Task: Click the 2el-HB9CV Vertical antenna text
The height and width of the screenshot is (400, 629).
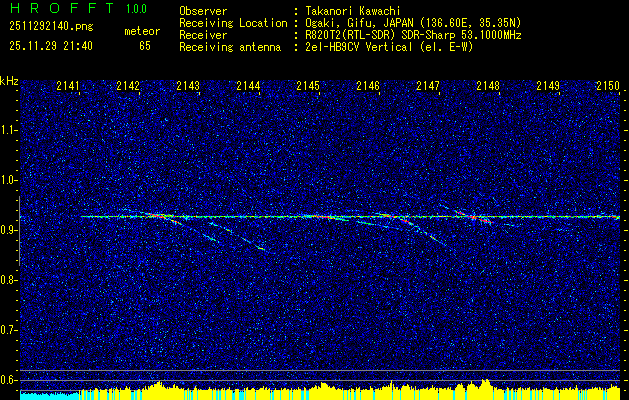Action: [390, 47]
